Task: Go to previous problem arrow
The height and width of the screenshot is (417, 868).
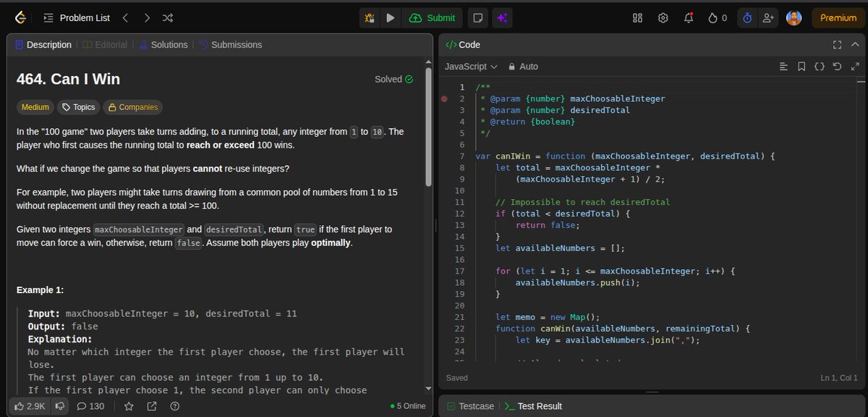Action: click(x=124, y=17)
